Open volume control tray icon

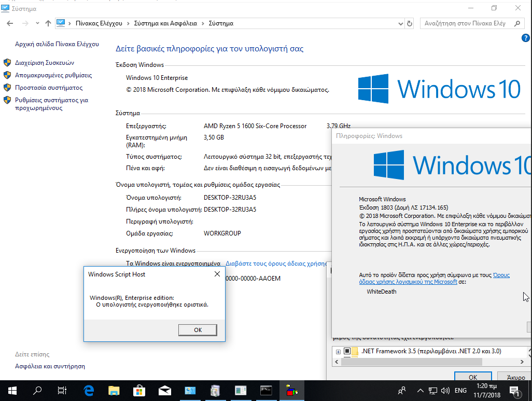click(x=445, y=391)
